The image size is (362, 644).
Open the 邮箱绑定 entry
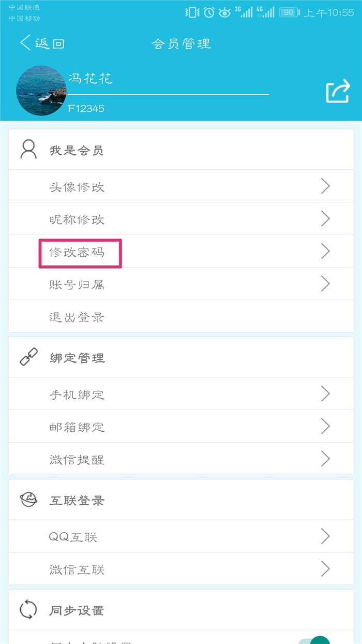tap(77, 427)
